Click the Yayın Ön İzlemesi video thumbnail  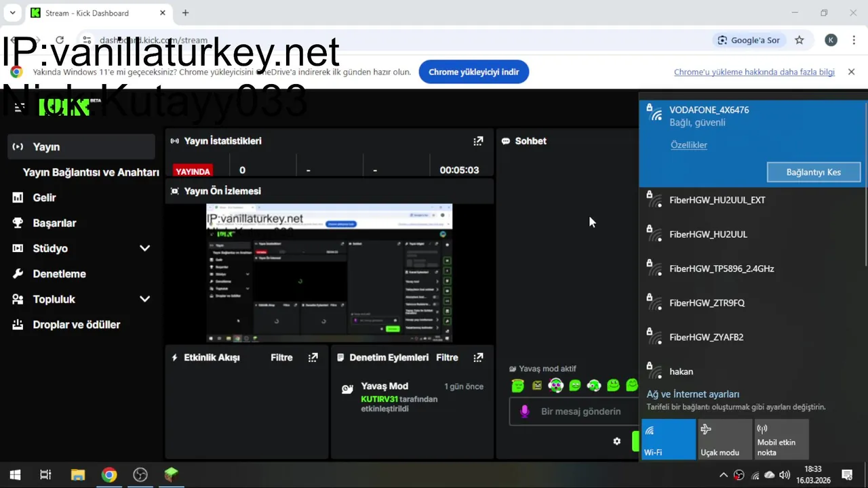pos(329,272)
